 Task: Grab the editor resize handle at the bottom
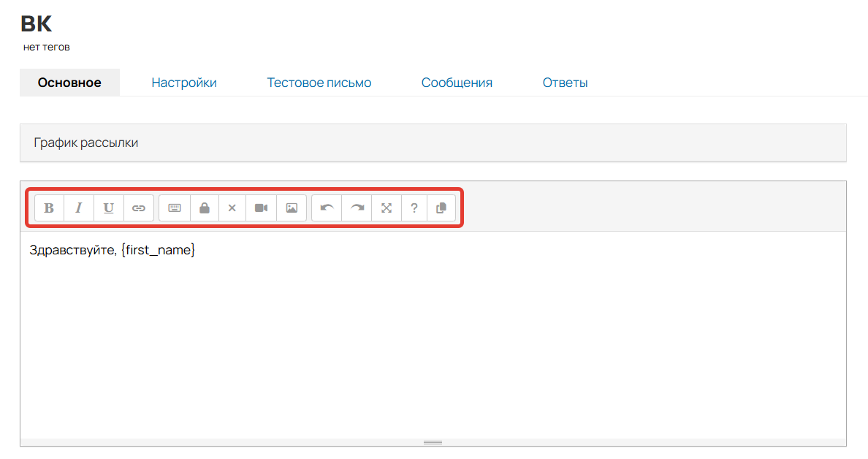433,442
